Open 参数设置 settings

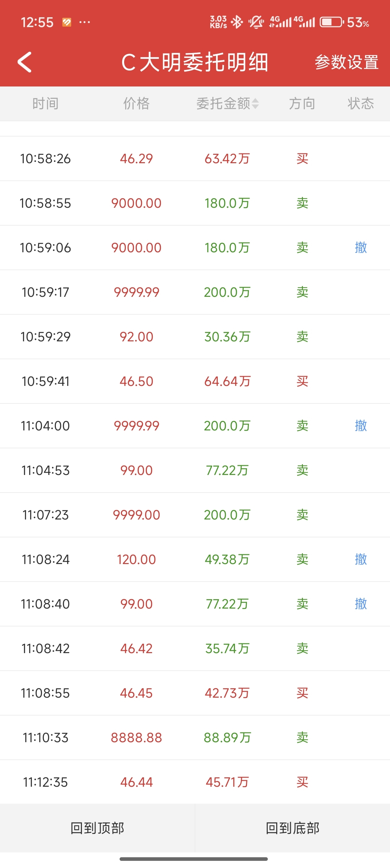coord(346,63)
